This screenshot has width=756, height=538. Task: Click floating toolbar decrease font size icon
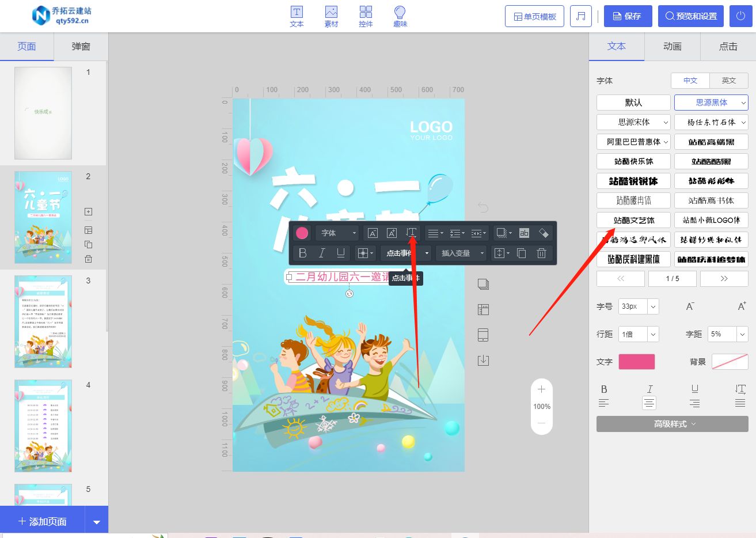click(x=373, y=233)
